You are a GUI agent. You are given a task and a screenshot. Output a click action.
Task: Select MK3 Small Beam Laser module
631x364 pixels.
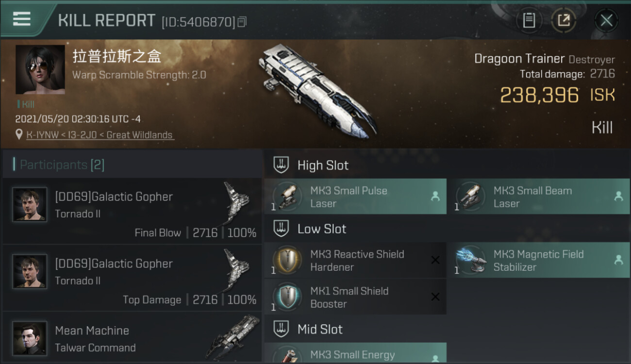[539, 197]
